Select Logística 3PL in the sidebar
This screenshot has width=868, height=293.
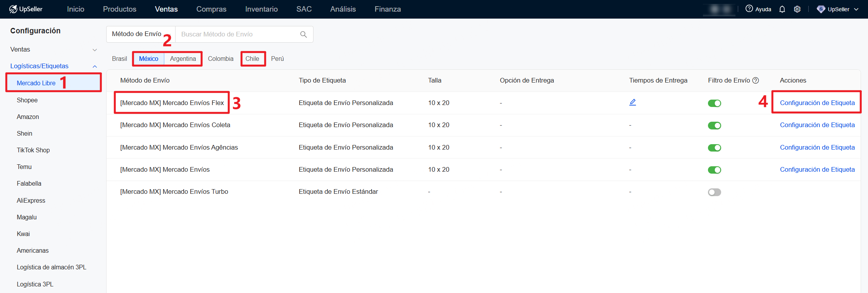tap(35, 284)
